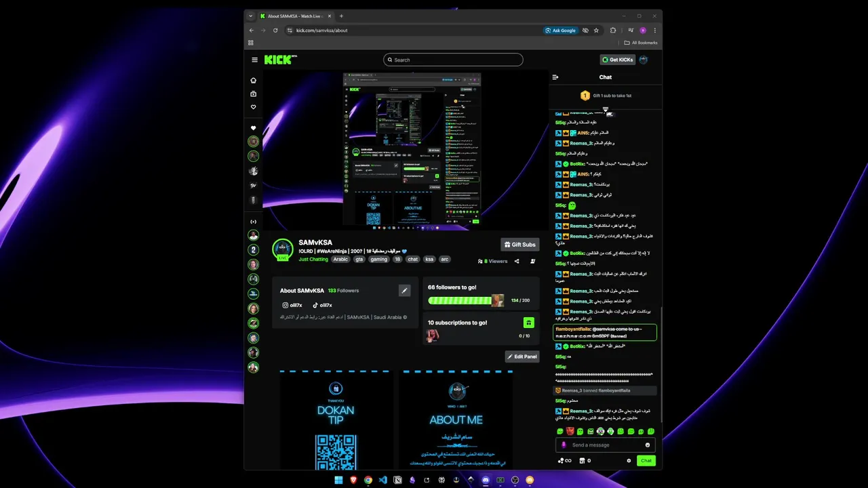This screenshot has width=868, height=488.
Task: Open the Chrome apps grid in bookmarks bar
Action: pos(251,43)
